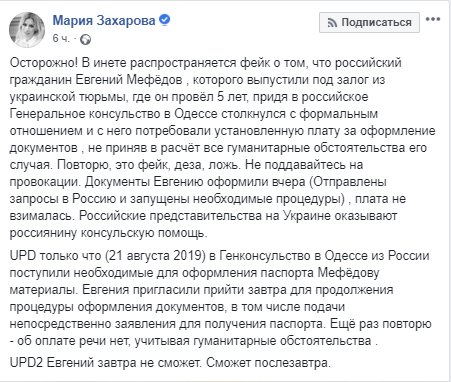Open Мария Захарова's profile picture
Image resolution: width=451 pixels, height=382 pixels.
(27, 30)
